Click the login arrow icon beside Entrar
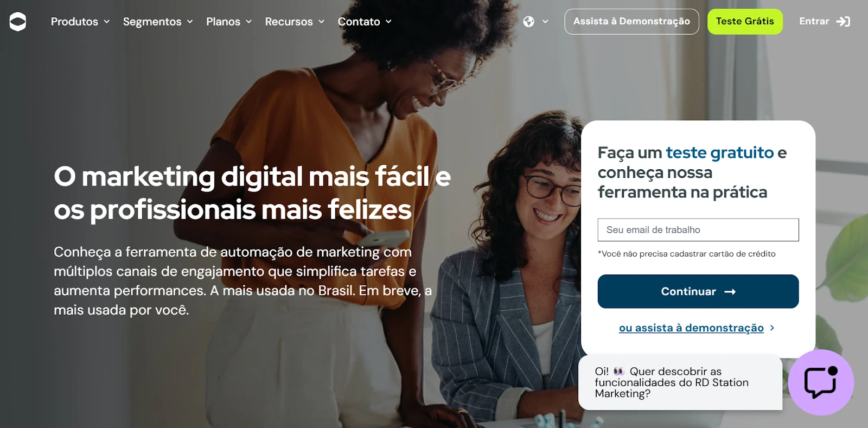 click(843, 22)
